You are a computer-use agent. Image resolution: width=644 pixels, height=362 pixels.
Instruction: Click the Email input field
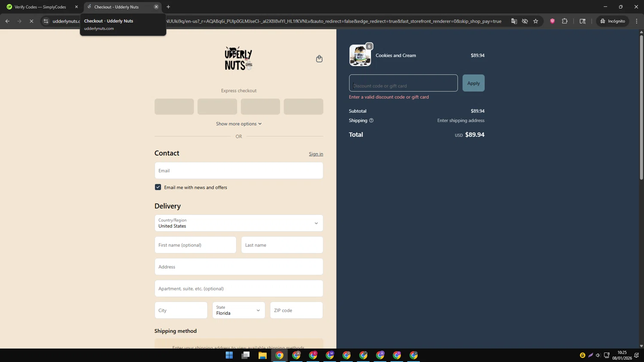click(x=239, y=170)
